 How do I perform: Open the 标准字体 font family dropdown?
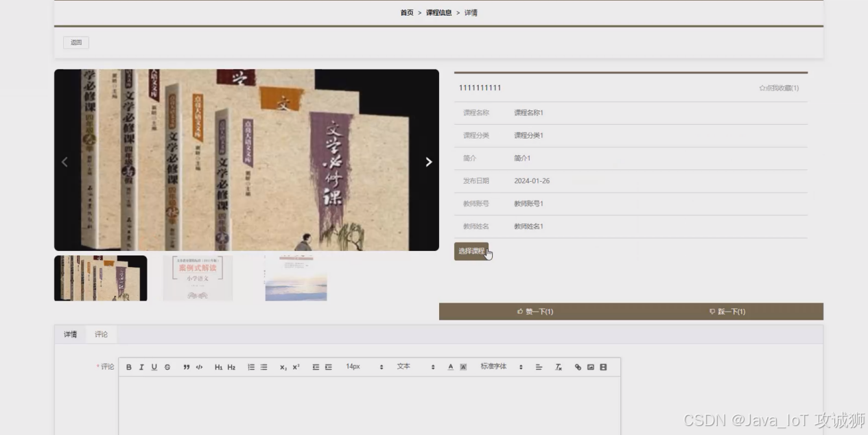pos(502,367)
